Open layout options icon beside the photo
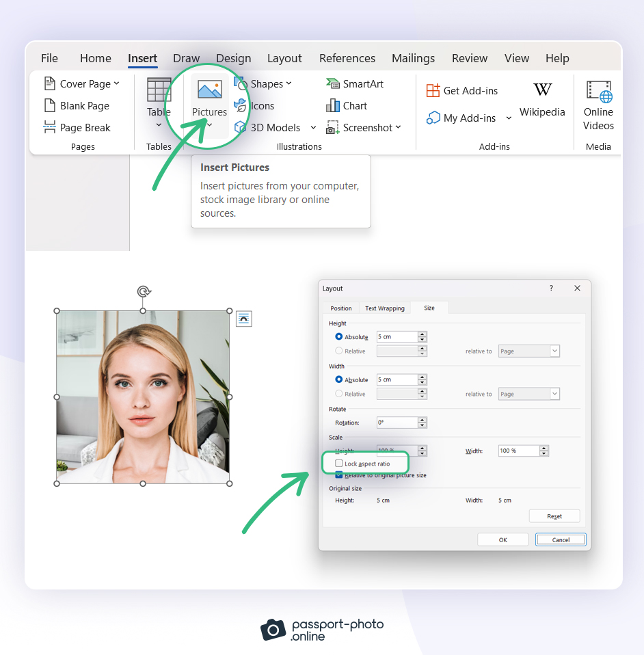The width and height of the screenshot is (644, 655). point(244,319)
